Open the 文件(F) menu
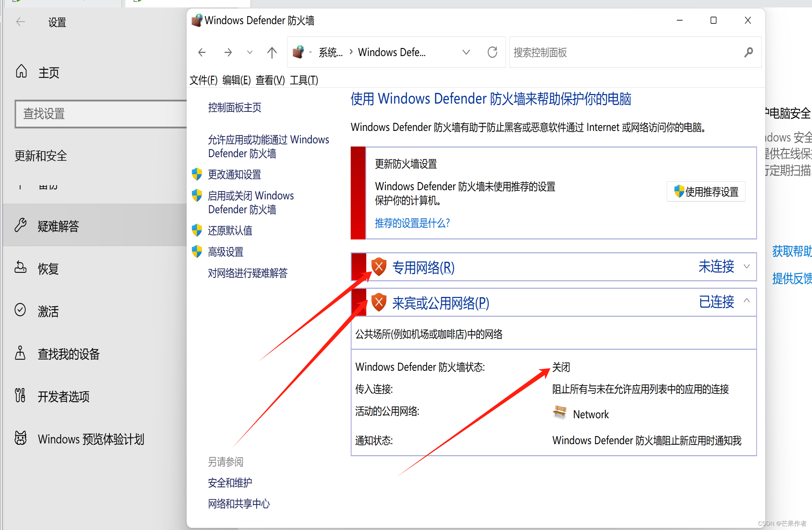812x530 pixels. (203, 80)
